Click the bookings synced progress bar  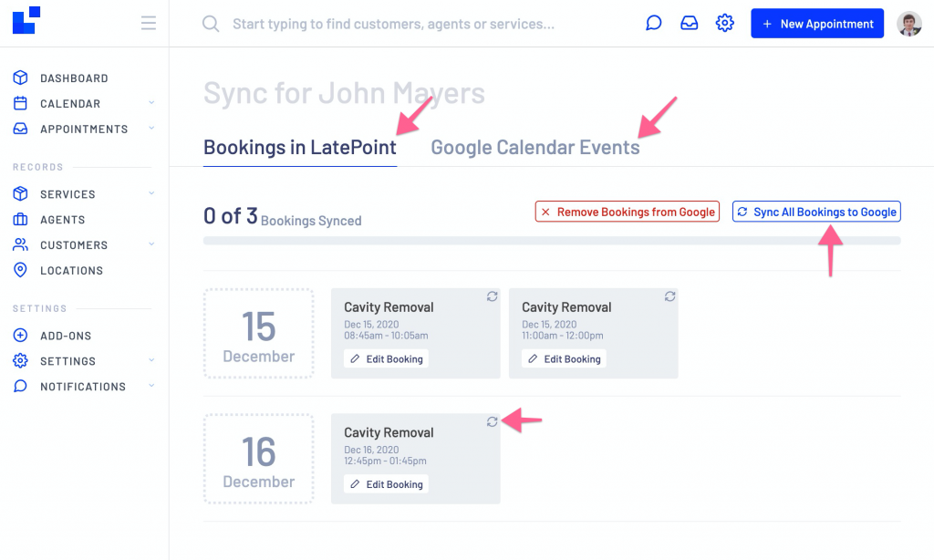point(552,241)
